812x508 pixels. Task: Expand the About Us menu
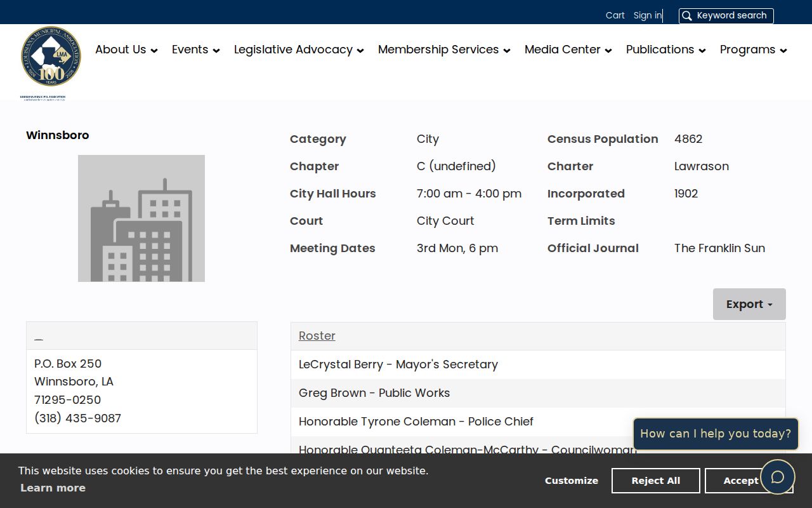tap(126, 50)
